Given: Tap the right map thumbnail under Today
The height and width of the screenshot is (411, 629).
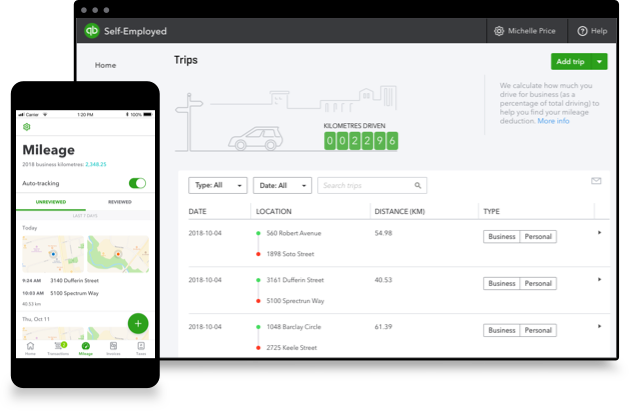Looking at the screenshot, I should [118, 254].
